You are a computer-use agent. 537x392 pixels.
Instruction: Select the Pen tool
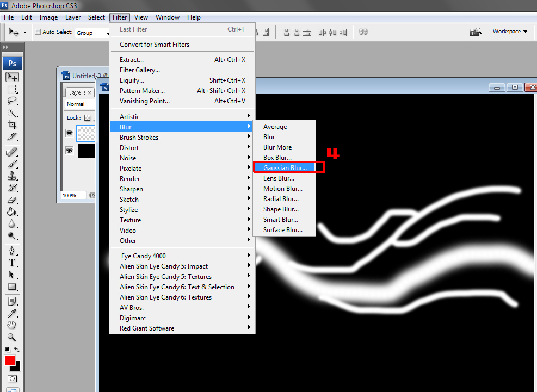pyautogui.click(x=12, y=251)
